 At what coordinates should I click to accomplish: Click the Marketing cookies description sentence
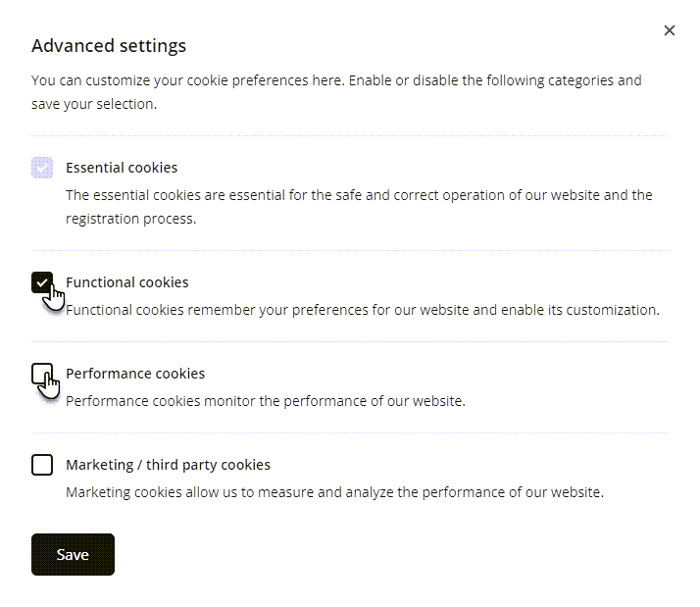pyautogui.click(x=334, y=492)
